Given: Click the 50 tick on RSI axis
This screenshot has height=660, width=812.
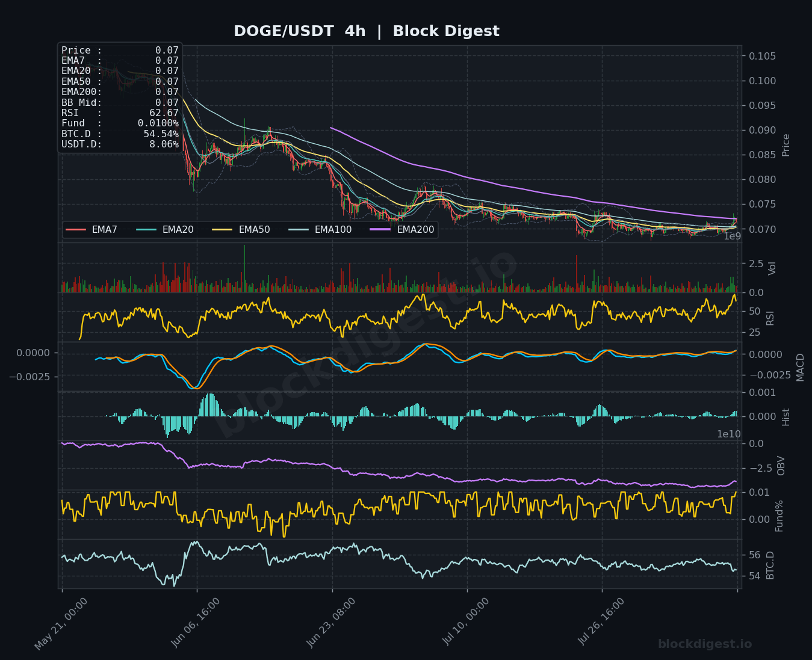Looking at the screenshot, I should pos(755,311).
